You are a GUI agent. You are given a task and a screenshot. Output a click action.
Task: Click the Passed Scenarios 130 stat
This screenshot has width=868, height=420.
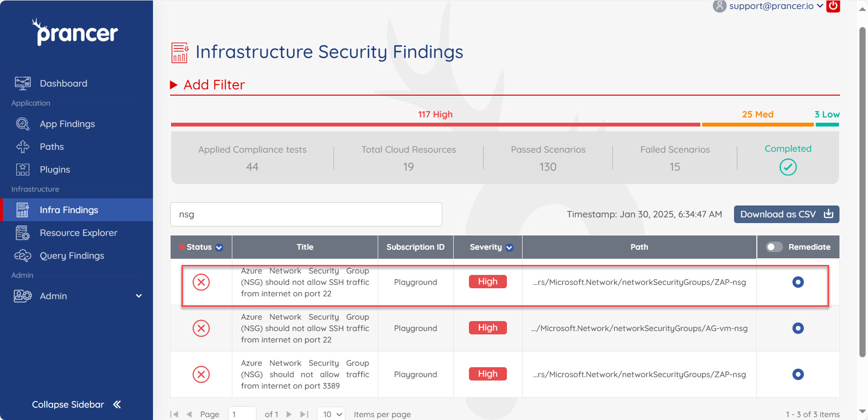click(548, 158)
